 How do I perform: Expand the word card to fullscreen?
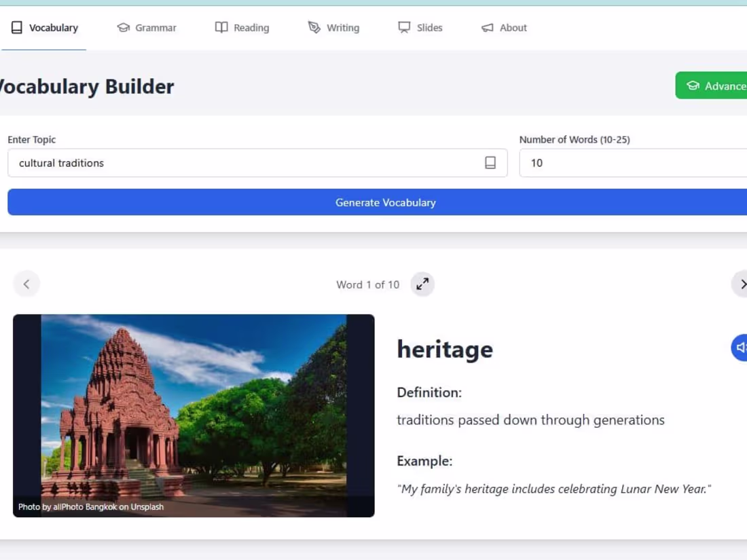[x=422, y=284]
